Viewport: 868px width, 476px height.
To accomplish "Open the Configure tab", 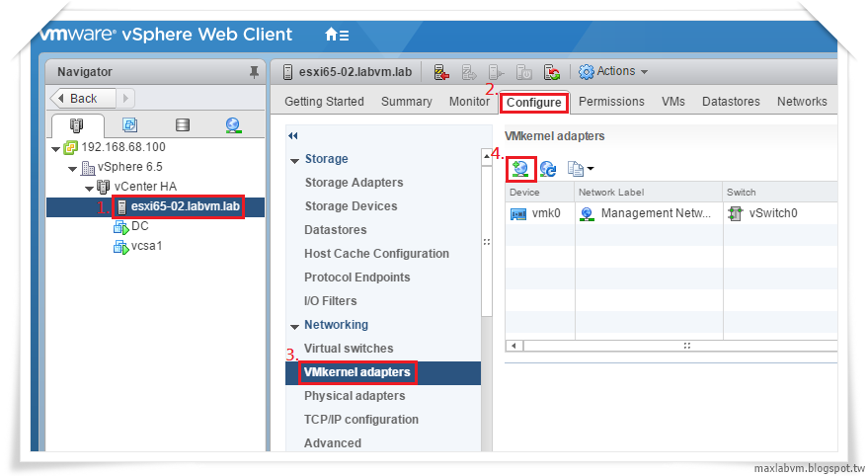I will click(533, 103).
